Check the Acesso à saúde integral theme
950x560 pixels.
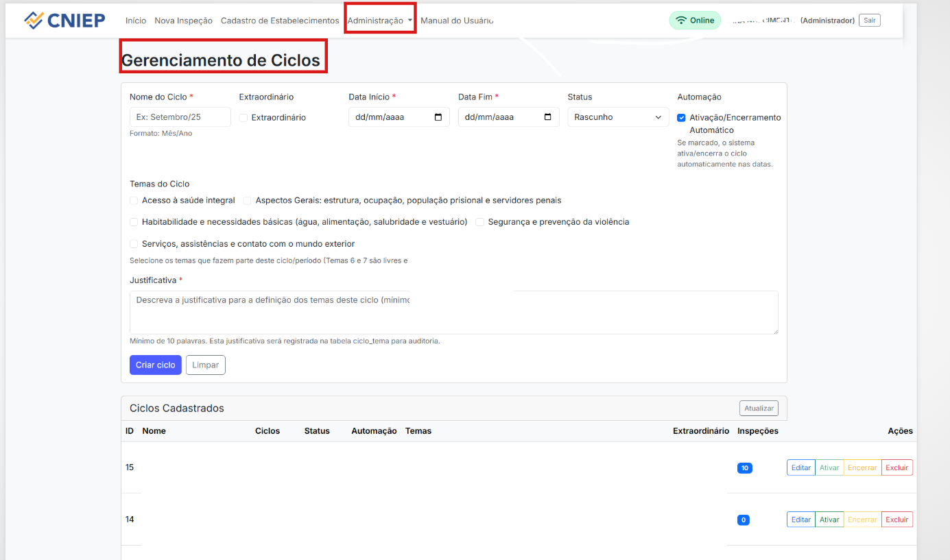tap(134, 201)
